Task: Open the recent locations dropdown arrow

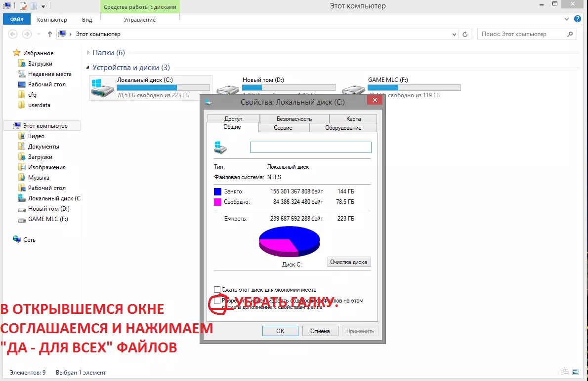Action: pos(38,34)
